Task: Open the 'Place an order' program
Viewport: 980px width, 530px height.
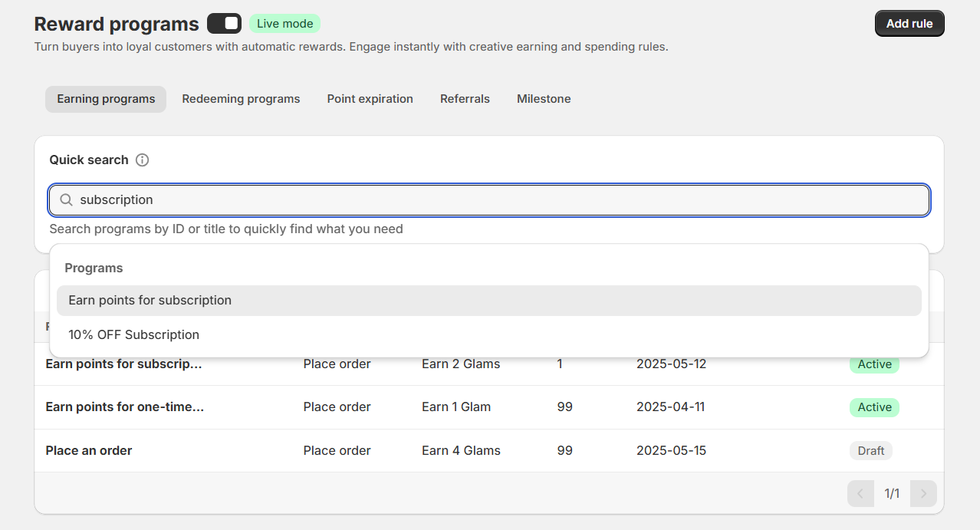Action: coord(89,451)
